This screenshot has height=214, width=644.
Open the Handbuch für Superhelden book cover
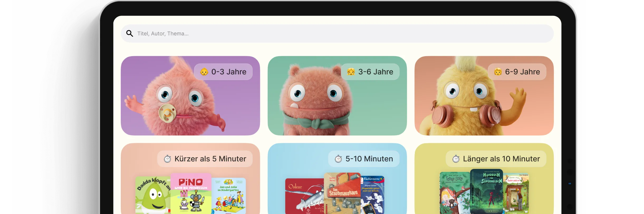tap(487, 191)
